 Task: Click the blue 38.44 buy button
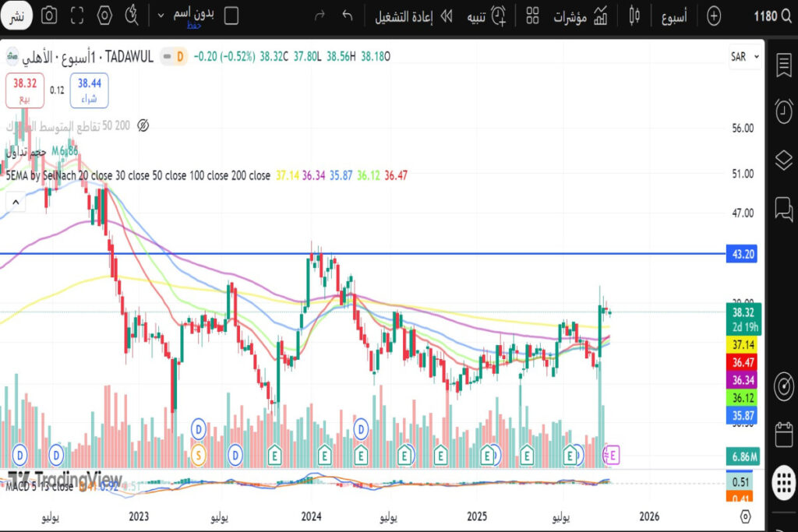(89, 90)
